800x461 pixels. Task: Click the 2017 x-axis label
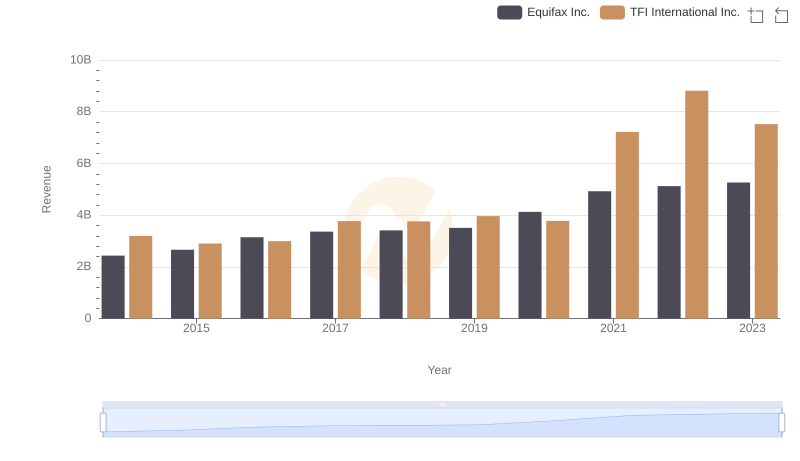[x=335, y=328]
